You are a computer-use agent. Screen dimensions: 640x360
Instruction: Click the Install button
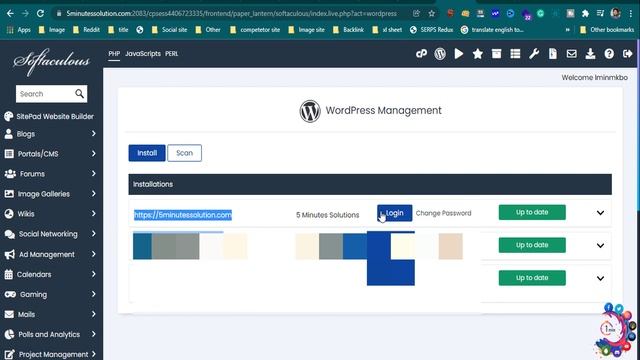[147, 153]
